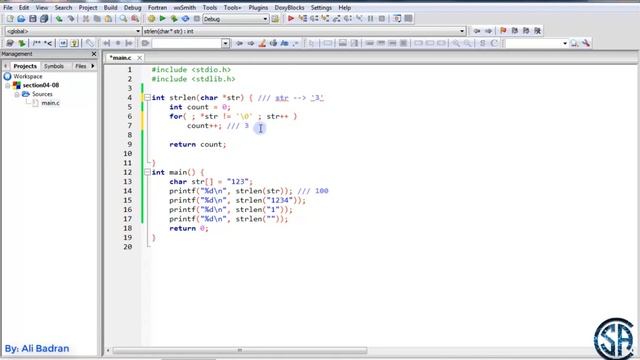Click the wrench options icon beside the search box
640x360 pixels.
click(x=586, y=43)
